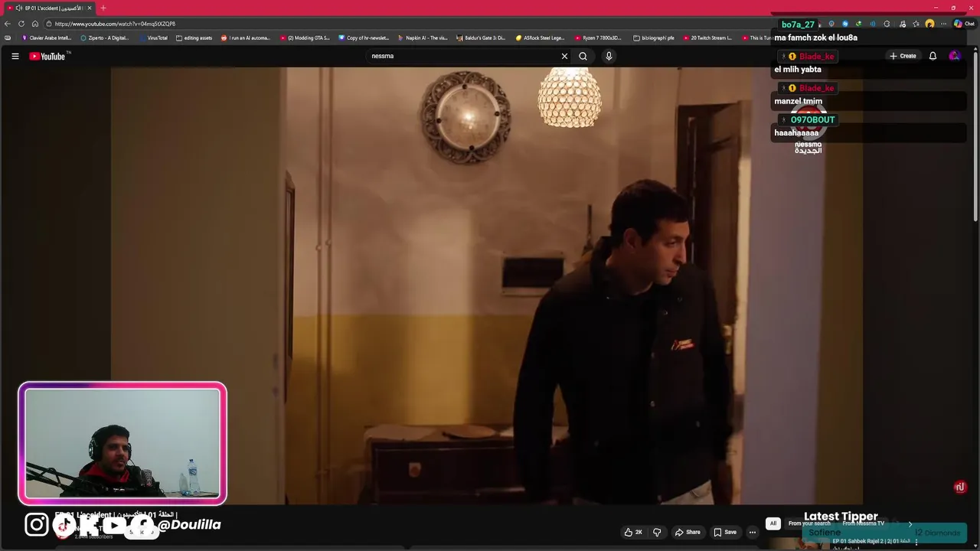Open a new browser tab
The height and width of the screenshot is (551, 980).
click(103, 8)
